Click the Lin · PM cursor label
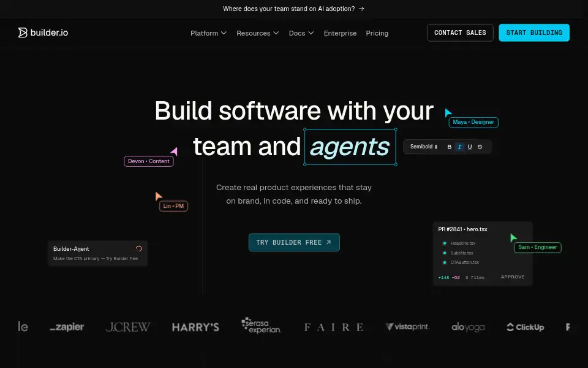 pos(173,206)
